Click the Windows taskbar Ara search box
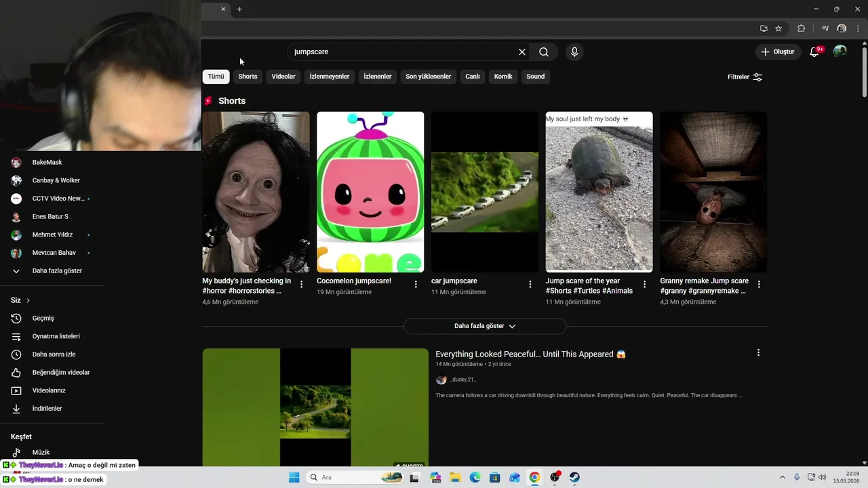The image size is (868, 488). click(355, 477)
